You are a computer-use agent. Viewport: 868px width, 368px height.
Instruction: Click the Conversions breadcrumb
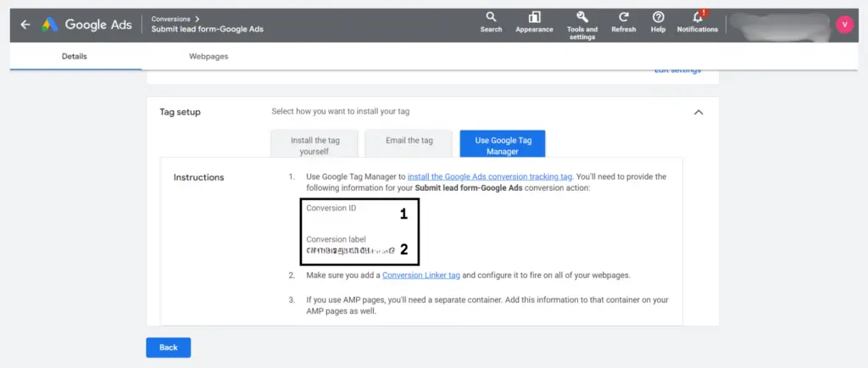coord(170,19)
